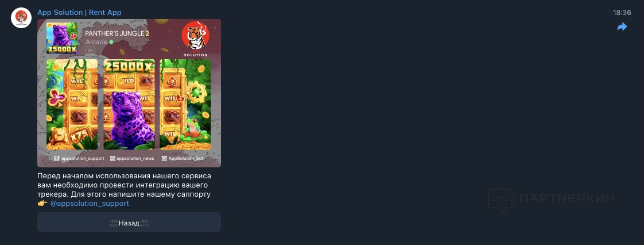Click the 0+ age rating badge

[x=90, y=50]
